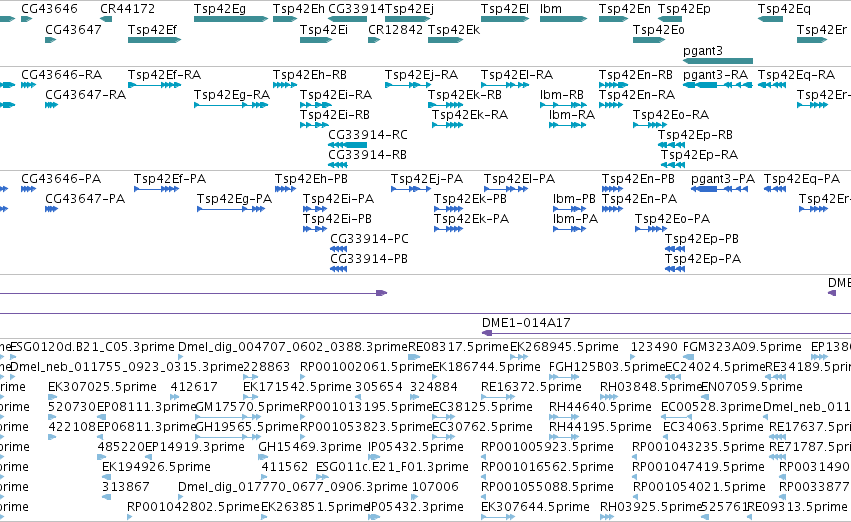Click the Tsp42Eg gene bar
This screenshot has width=851, height=522.
click(231, 19)
